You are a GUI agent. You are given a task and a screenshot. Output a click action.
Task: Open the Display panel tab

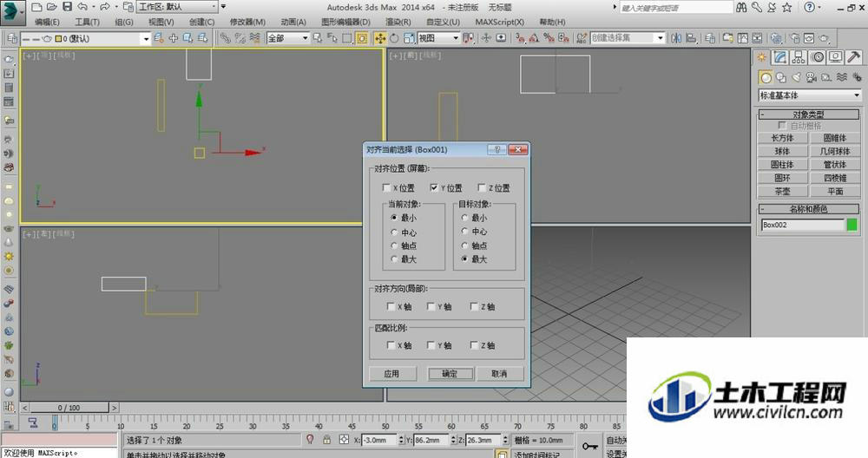[835, 57]
